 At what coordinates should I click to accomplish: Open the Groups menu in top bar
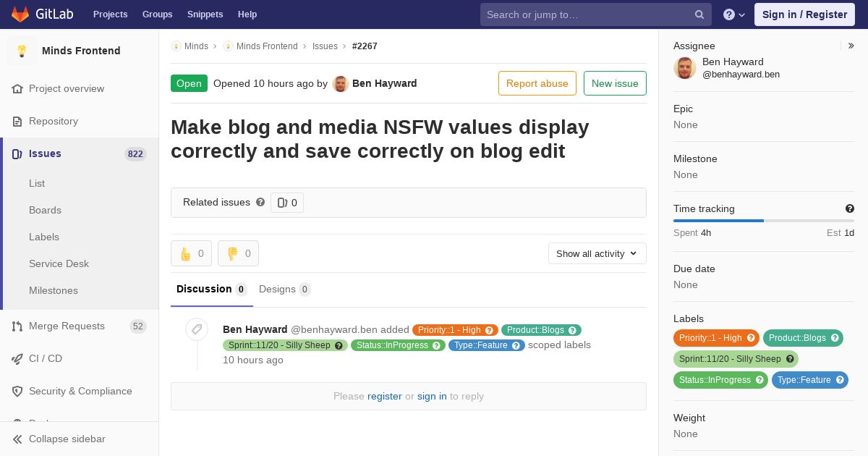click(x=158, y=14)
